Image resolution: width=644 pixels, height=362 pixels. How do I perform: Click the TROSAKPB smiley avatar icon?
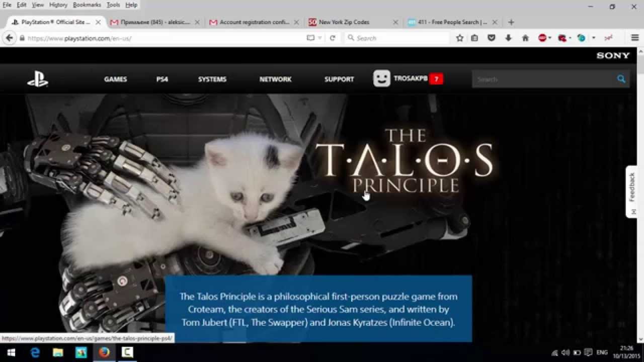[x=382, y=78]
